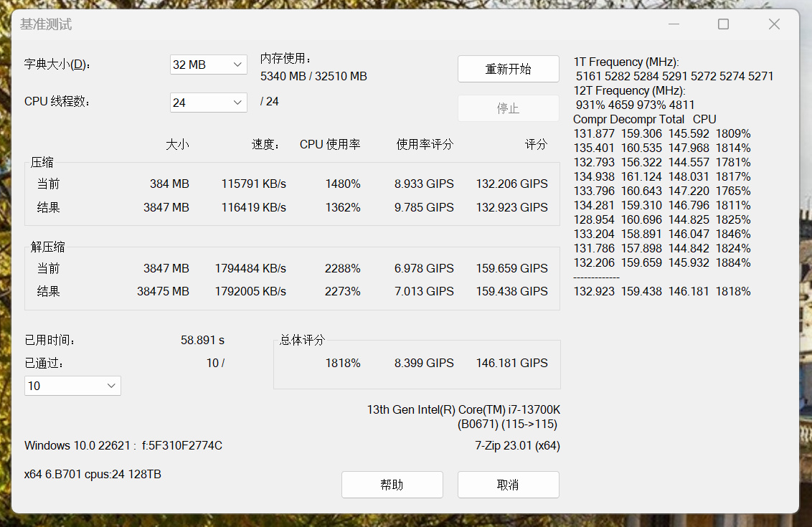The height and width of the screenshot is (527, 812).
Task: Click compression result speed 116419 KB/s
Action: coord(254,208)
